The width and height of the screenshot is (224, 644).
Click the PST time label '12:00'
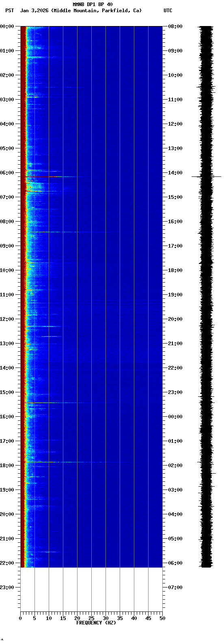(x=6, y=319)
